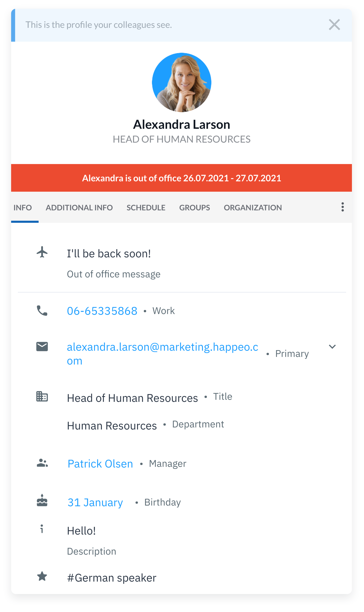Viewport: 364px width, 612px height.
Task: Click the airplane out of office icon
Action: pyautogui.click(x=42, y=252)
